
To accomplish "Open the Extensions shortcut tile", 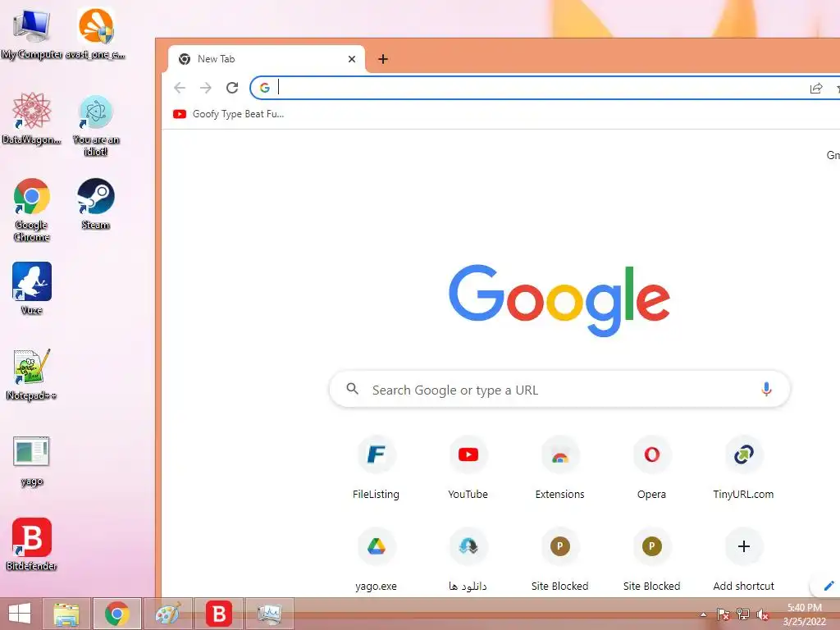I will coord(559,469).
